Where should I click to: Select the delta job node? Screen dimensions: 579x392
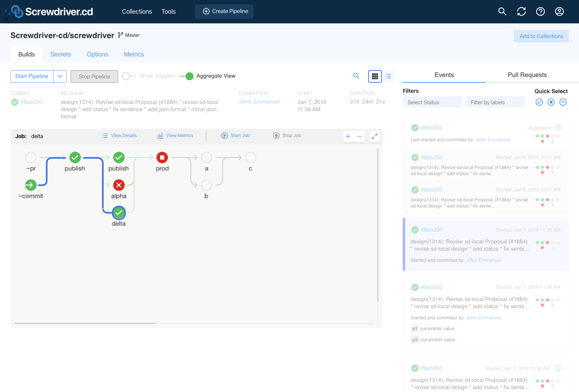coord(119,213)
